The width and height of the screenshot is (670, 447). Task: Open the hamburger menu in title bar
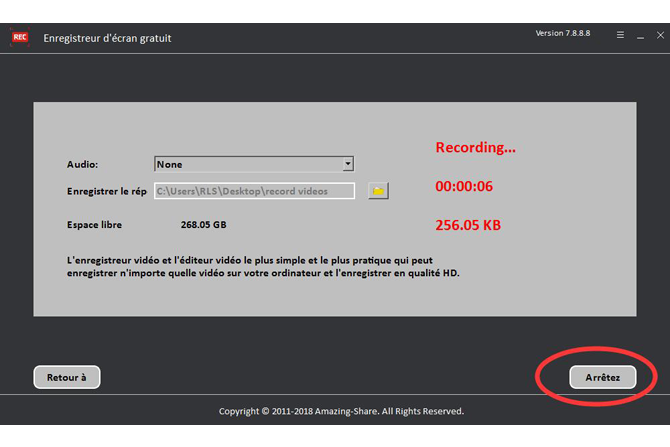tap(620, 36)
